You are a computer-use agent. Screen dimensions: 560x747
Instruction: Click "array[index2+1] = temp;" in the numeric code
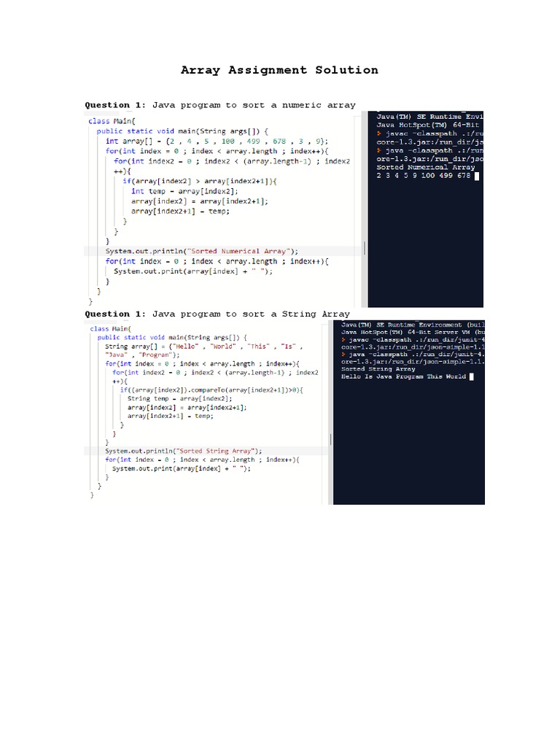[180, 211]
